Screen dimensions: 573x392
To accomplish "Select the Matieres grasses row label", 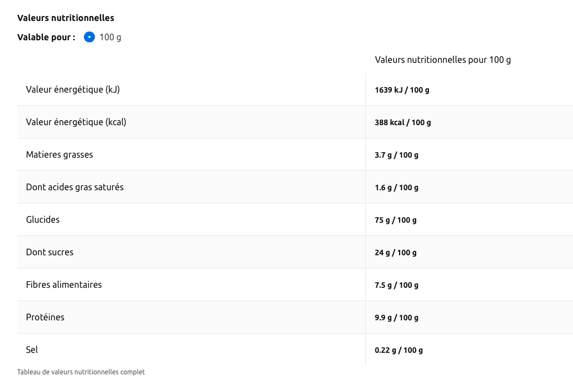I will pyautogui.click(x=60, y=154).
